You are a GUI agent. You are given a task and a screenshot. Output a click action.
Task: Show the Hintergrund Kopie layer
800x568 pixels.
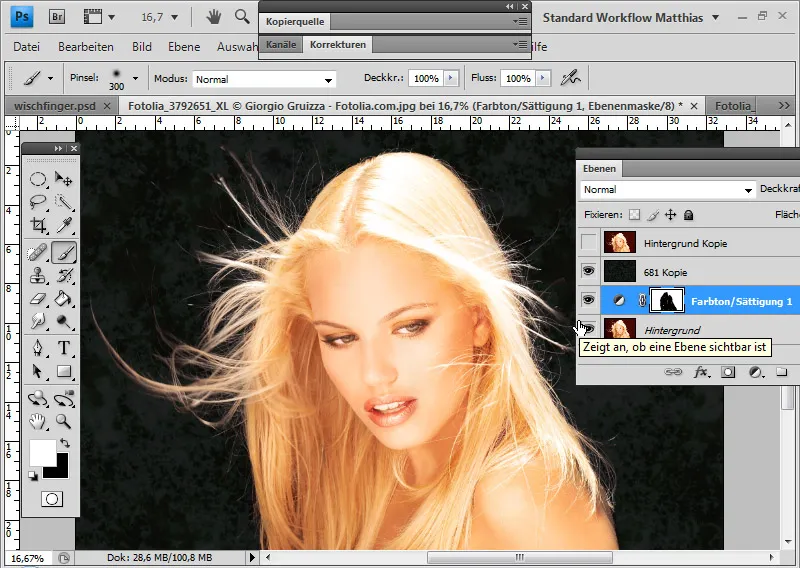click(x=589, y=243)
